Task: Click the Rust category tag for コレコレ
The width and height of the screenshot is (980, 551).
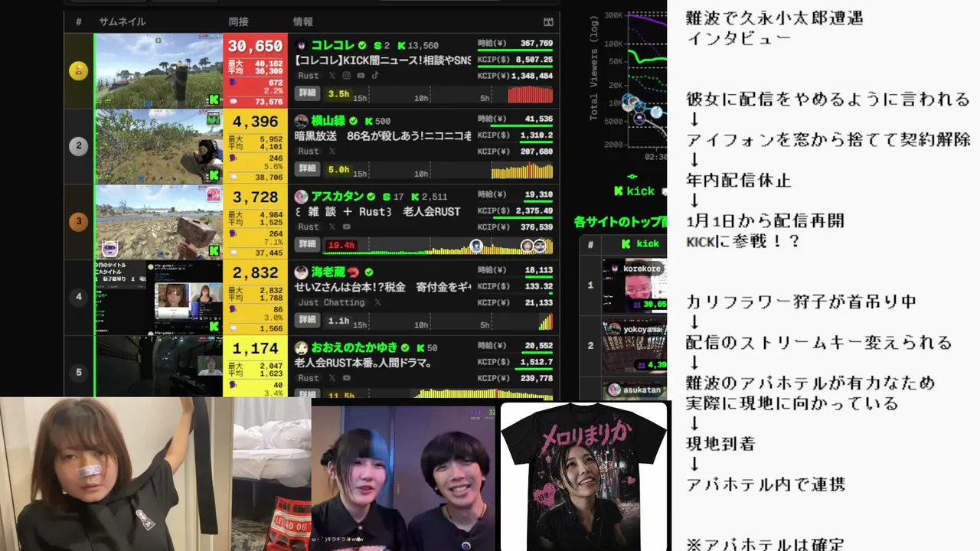Action: (309, 76)
